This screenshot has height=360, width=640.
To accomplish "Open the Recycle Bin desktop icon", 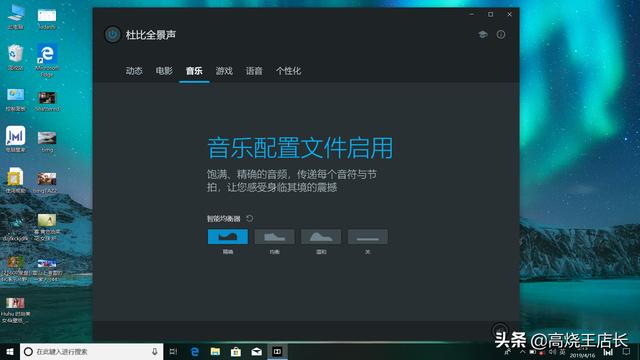I will click(16, 57).
